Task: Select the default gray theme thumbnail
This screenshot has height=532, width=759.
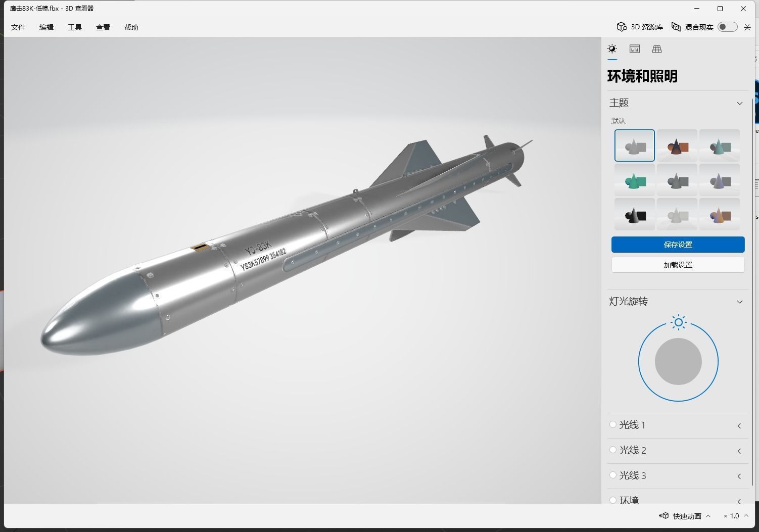Action: pyautogui.click(x=634, y=146)
